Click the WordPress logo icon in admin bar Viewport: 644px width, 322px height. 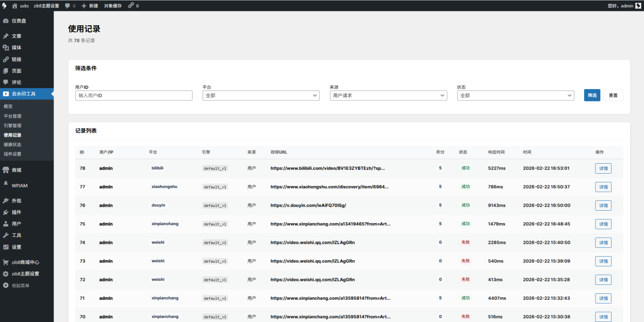(4, 5)
